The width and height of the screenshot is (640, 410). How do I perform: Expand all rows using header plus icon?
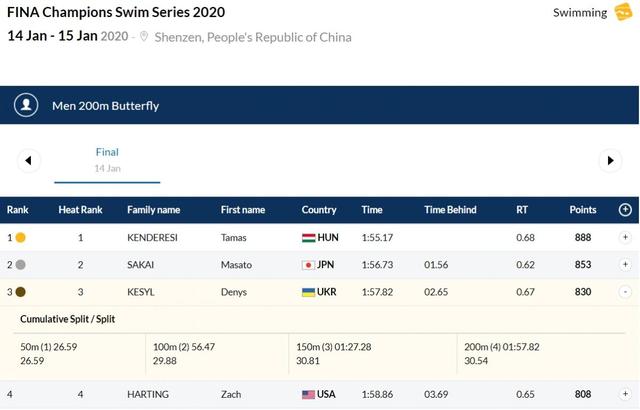pyautogui.click(x=625, y=210)
